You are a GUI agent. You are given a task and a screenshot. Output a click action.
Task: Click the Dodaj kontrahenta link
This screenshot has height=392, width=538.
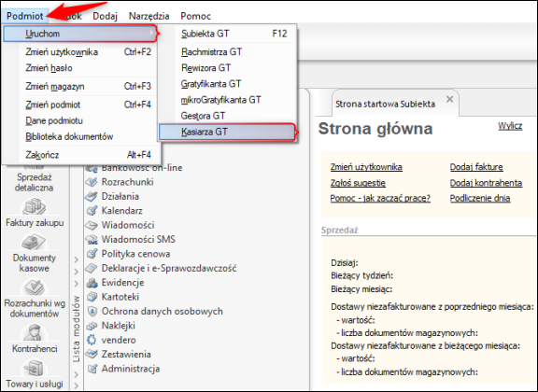pyautogui.click(x=486, y=183)
